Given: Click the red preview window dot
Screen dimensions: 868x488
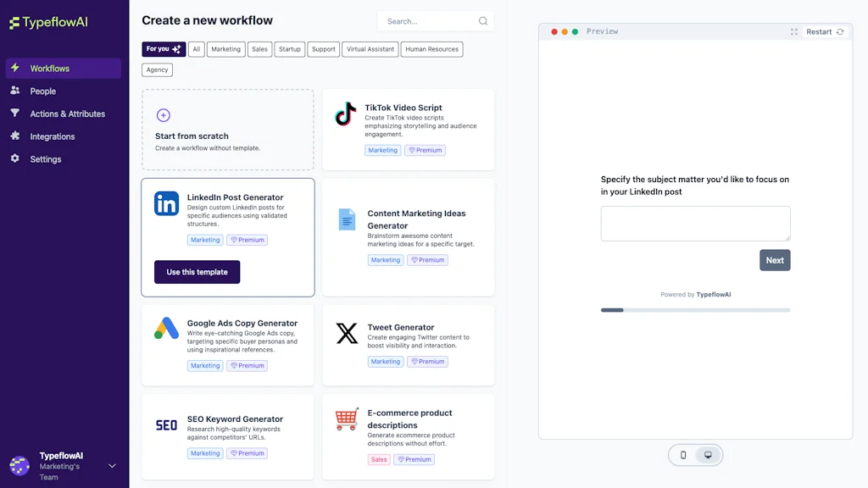Looking at the screenshot, I should click(x=554, y=32).
